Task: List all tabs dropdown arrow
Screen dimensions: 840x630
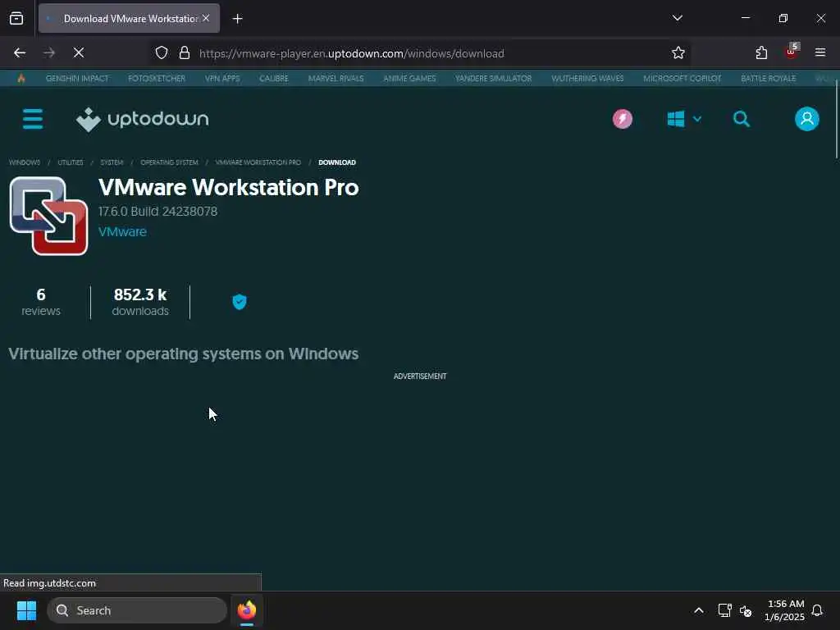Action: (677, 18)
